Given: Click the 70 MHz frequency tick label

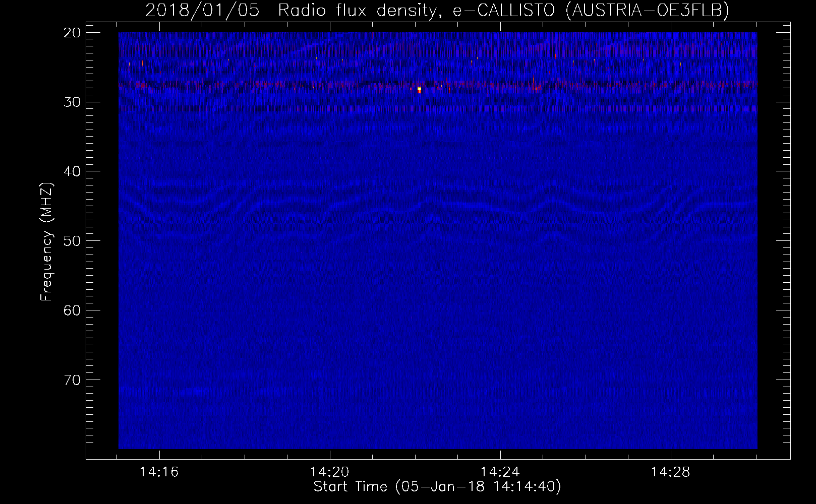Looking at the screenshot, I should tap(73, 380).
